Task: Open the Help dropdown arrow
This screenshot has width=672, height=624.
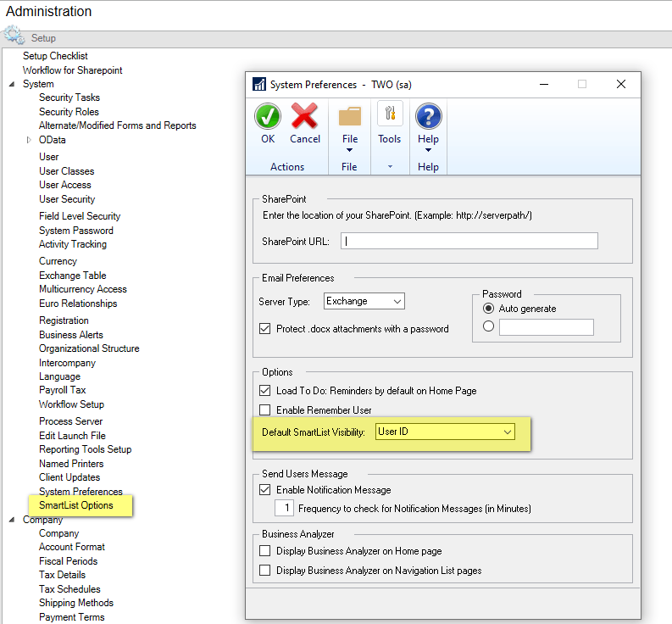Action: [x=428, y=150]
